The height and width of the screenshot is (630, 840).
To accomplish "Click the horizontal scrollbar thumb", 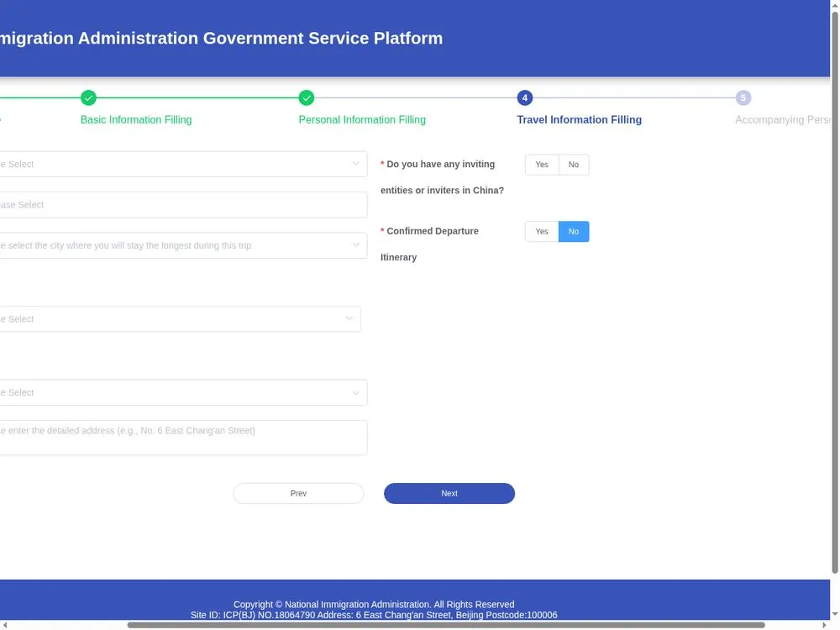I will coord(446,625).
